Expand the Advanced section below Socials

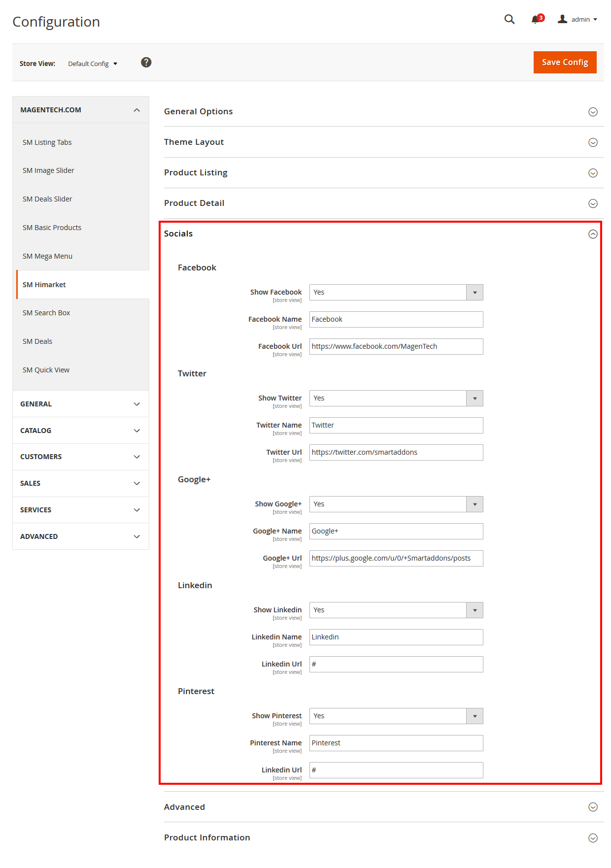coord(384,807)
